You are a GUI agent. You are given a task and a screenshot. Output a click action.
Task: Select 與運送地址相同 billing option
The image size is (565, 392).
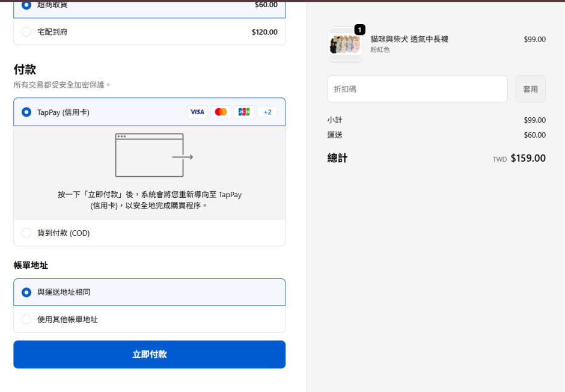tap(25, 292)
